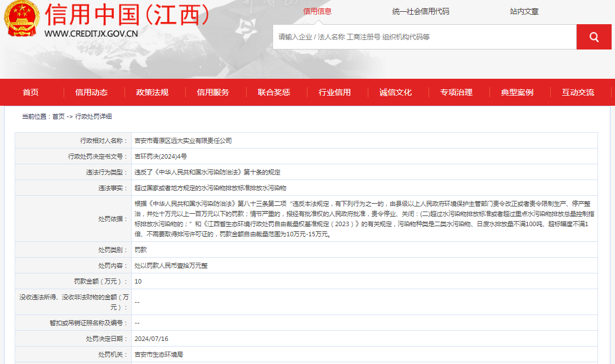Open the 联合奖惩 navigation menu

click(274, 92)
